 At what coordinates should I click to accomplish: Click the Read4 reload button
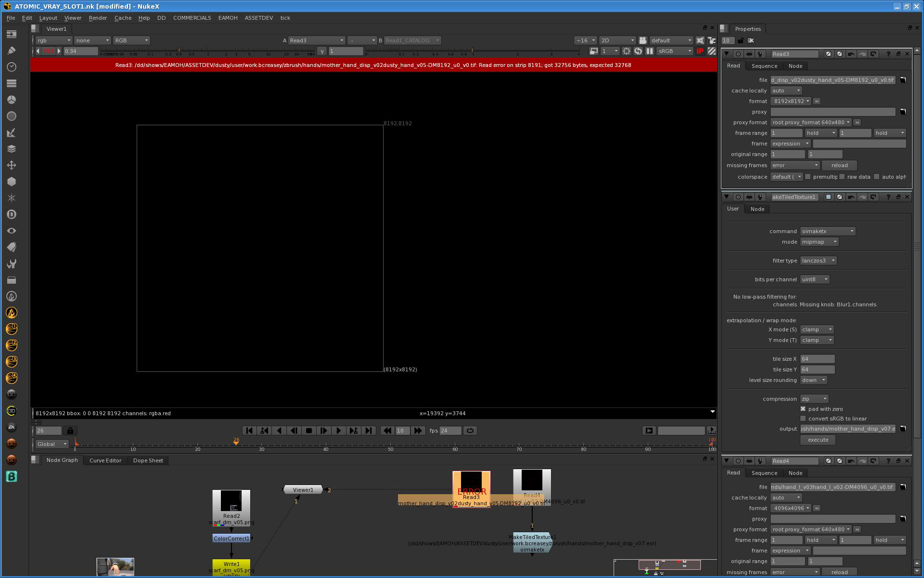tap(839, 572)
